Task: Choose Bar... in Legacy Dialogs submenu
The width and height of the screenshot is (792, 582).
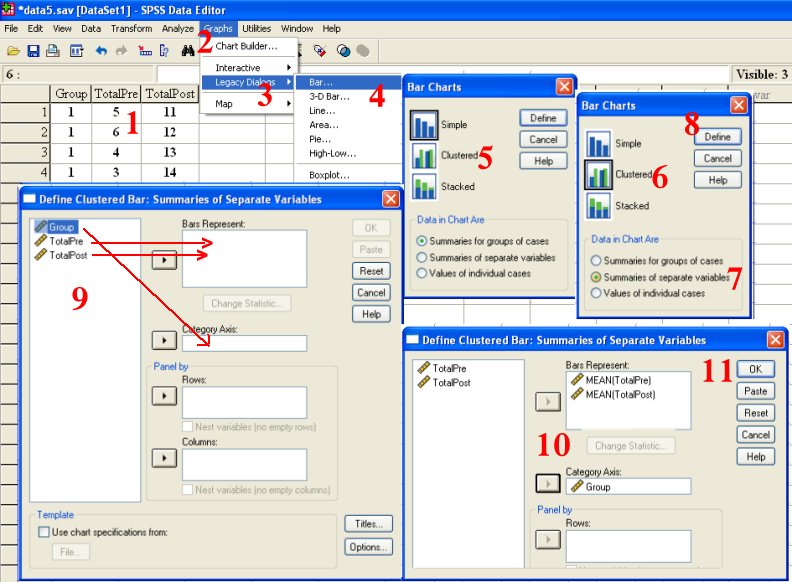Action: pyautogui.click(x=348, y=82)
